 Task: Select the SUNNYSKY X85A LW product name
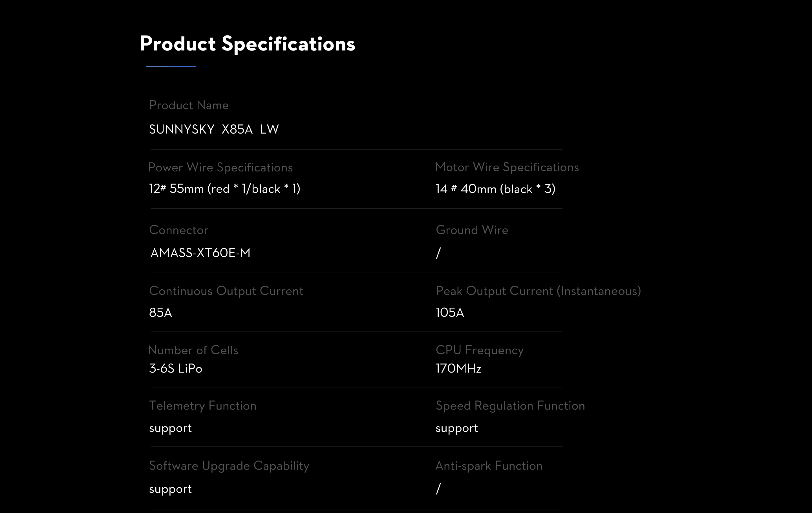pos(214,129)
